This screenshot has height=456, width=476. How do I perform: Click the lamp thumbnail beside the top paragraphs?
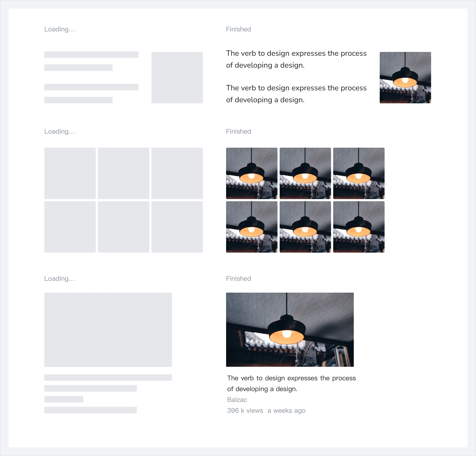[x=405, y=77]
